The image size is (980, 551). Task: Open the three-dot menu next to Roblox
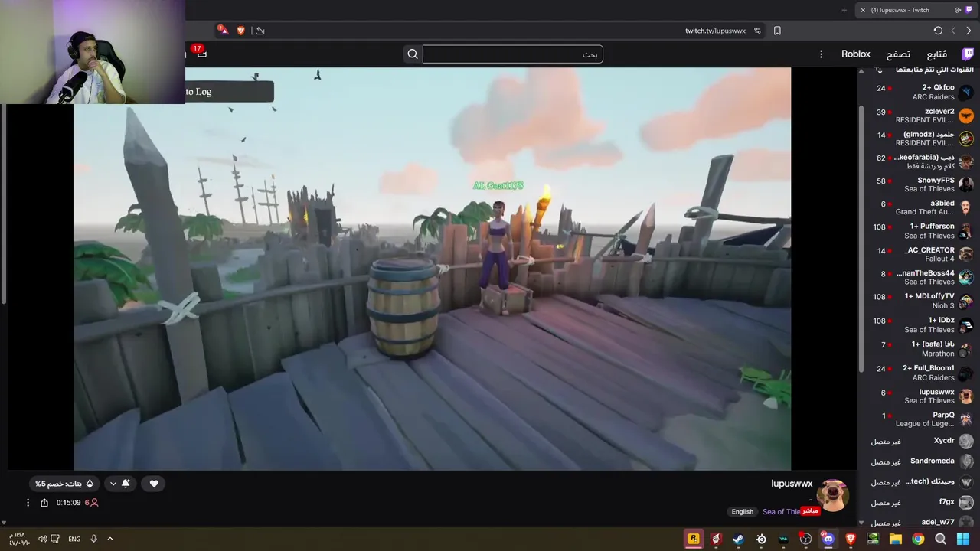tap(821, 54)
